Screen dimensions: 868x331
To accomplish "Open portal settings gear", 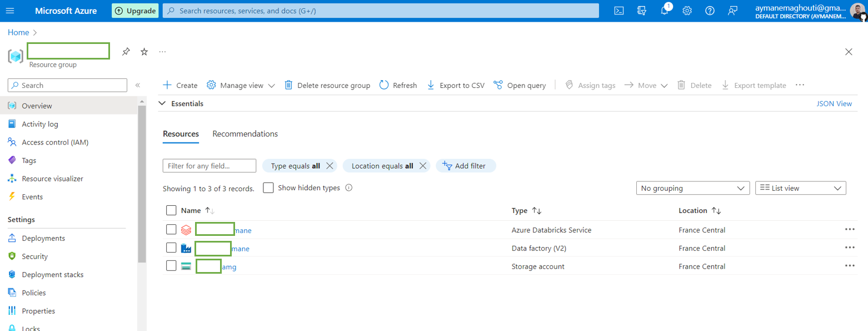I will click(x=687, y=11).
